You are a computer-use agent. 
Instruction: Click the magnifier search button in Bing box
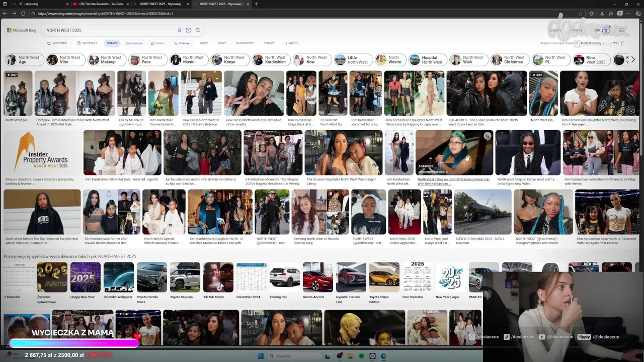[x=198, y=30]
